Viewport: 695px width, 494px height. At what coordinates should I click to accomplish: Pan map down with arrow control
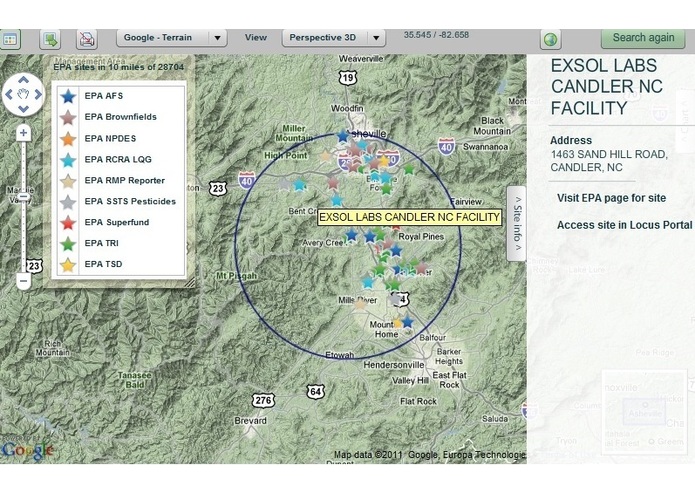[23, 109]
